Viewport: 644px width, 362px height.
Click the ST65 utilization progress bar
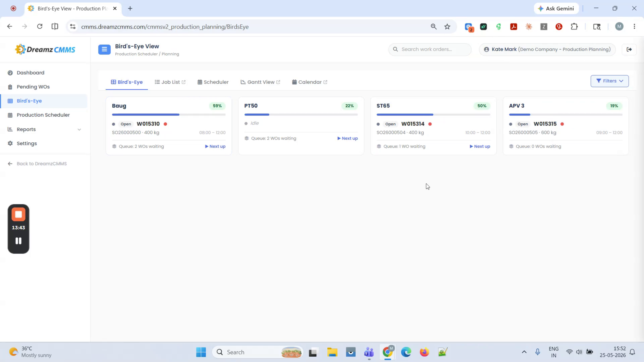click(x=433, y=114)
